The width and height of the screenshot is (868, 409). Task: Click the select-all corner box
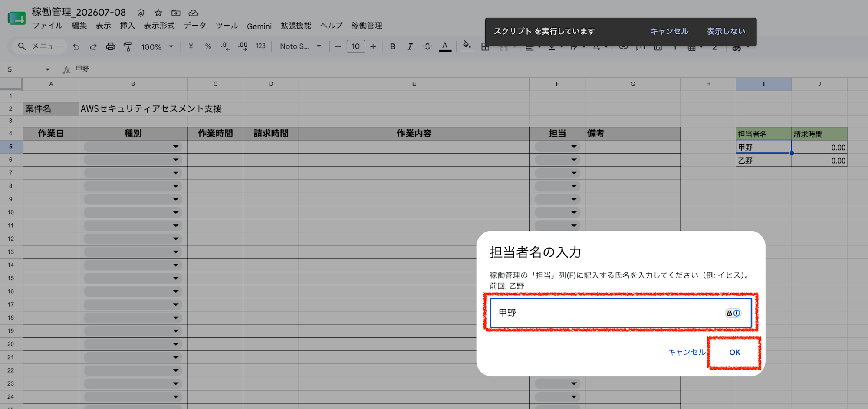(x=11, y=84)
